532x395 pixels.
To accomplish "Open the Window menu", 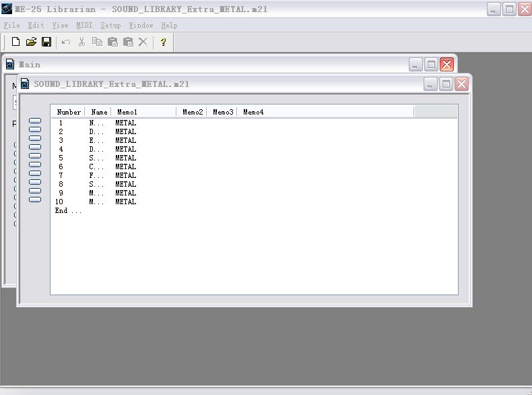I will [141, 25].
